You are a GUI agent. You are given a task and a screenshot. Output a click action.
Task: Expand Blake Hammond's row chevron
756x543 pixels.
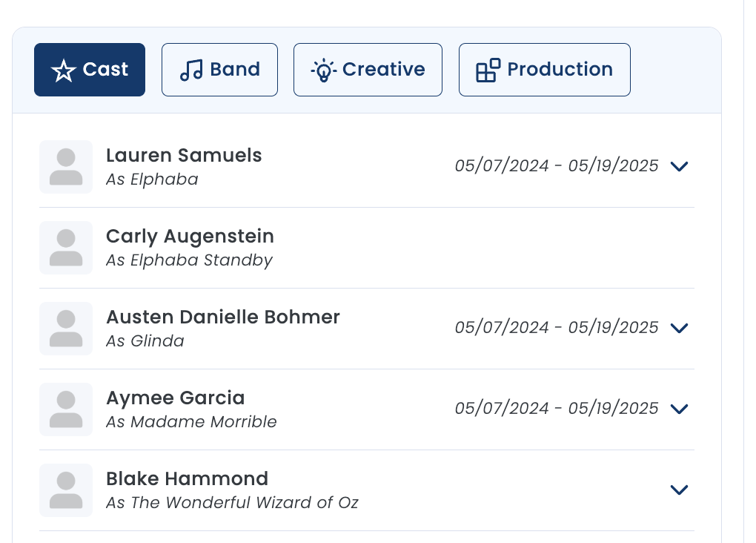[x=680, y=490]
